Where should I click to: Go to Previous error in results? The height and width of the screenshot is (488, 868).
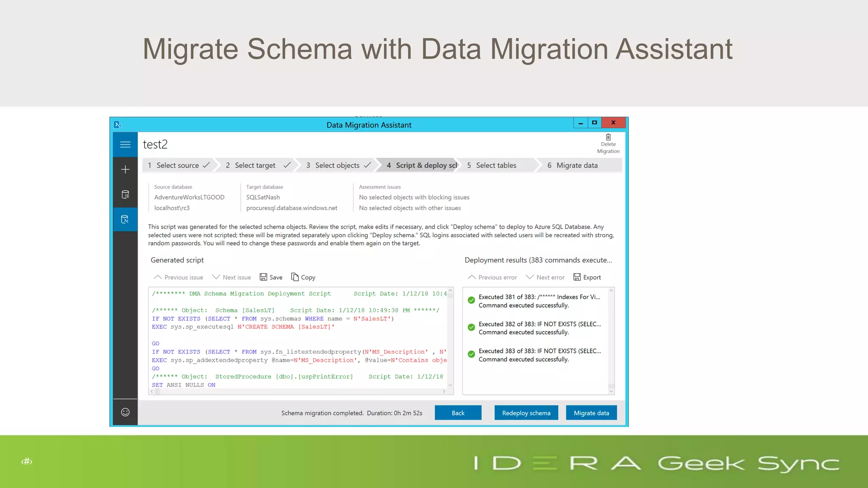pos(492,277)
